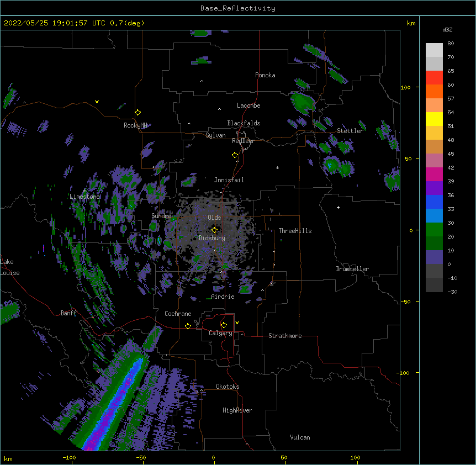Screen dimensions: 476x465
Task: Click the RockyMH town label
Action: click(x=135, y=125)
